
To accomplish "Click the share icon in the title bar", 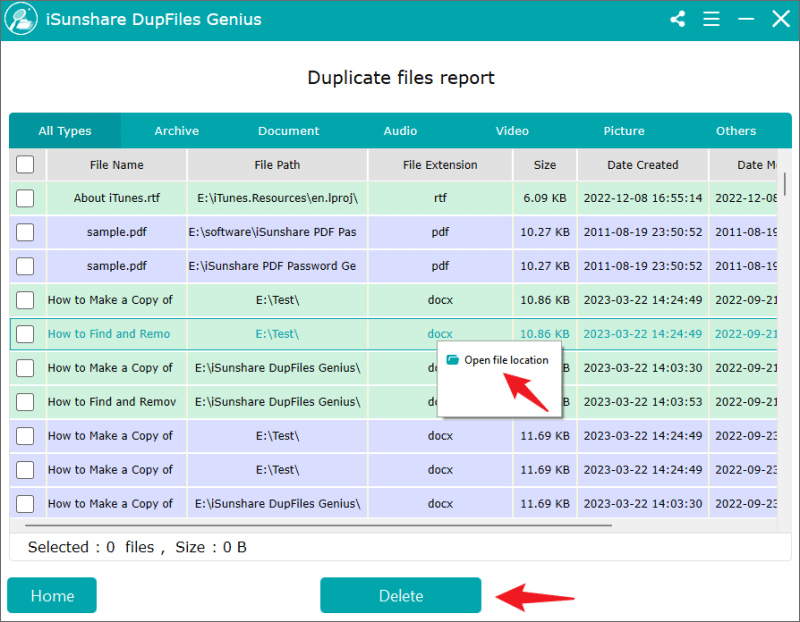I will point(677,18).
